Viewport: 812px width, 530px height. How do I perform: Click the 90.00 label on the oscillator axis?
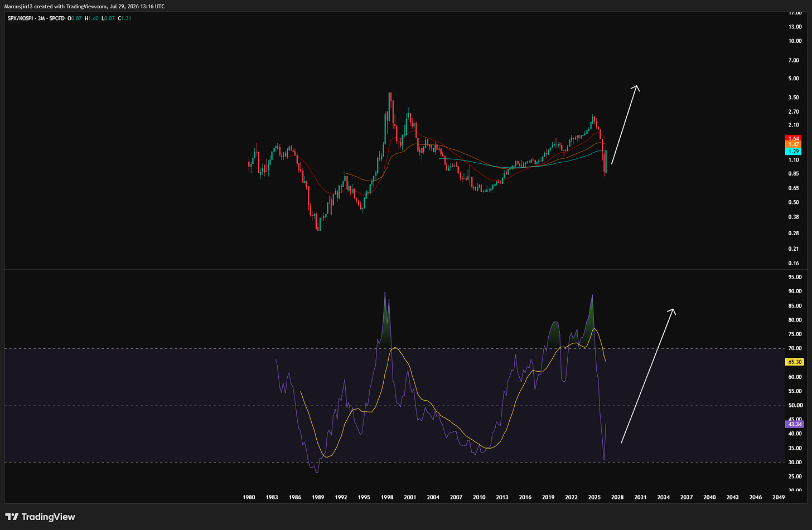tap(795, 291)
